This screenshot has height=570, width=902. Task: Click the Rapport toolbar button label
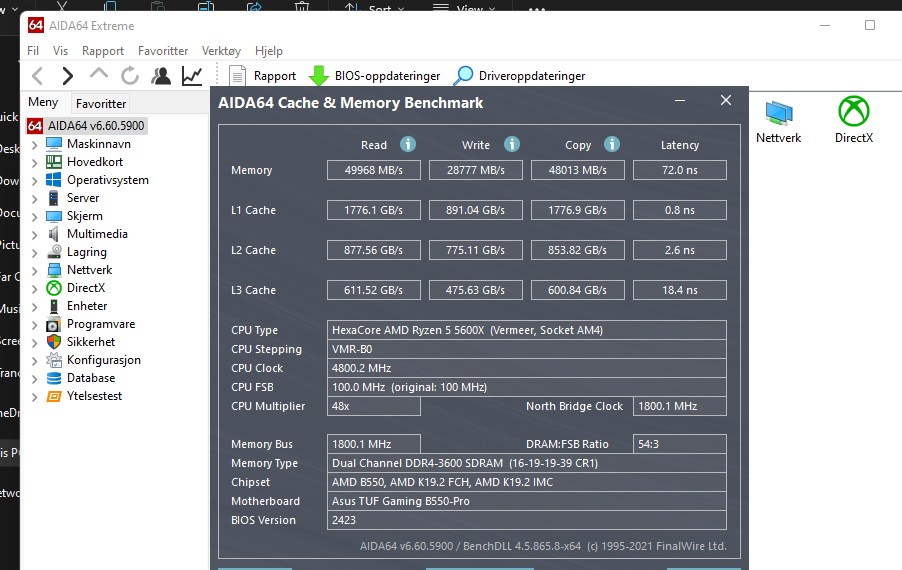[274, 76]
